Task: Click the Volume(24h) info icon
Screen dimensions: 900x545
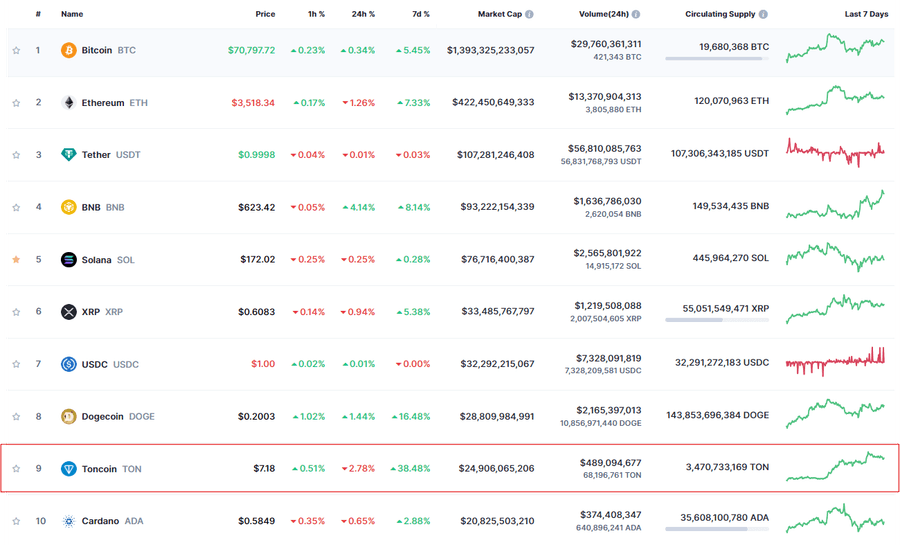Action: point(636,15)
